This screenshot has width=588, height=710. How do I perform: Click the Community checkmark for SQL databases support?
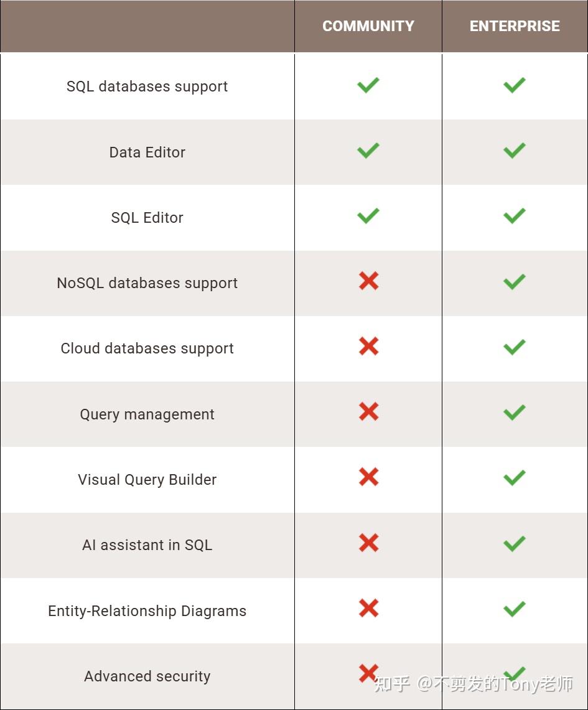[368, 85]
